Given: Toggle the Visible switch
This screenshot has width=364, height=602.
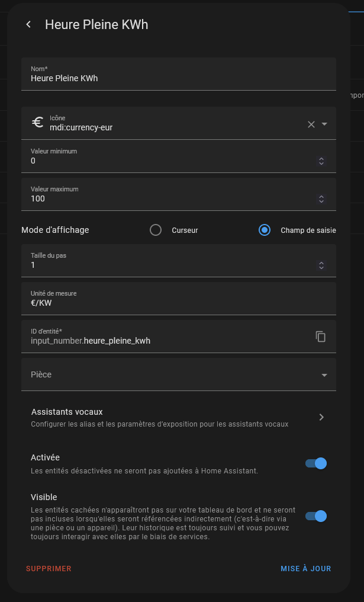Looking at the screenshot, I should pyautogui.click(x=316, y=516).
